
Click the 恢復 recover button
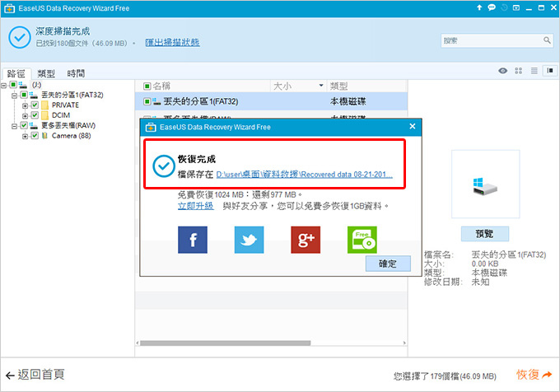(x=534, y=375)
